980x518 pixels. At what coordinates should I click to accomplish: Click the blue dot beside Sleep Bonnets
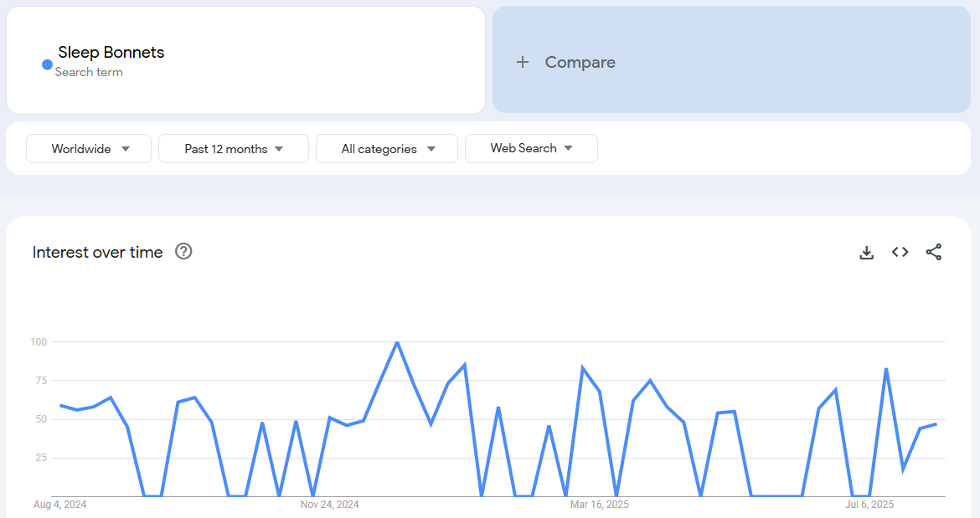tap(47, 64)
